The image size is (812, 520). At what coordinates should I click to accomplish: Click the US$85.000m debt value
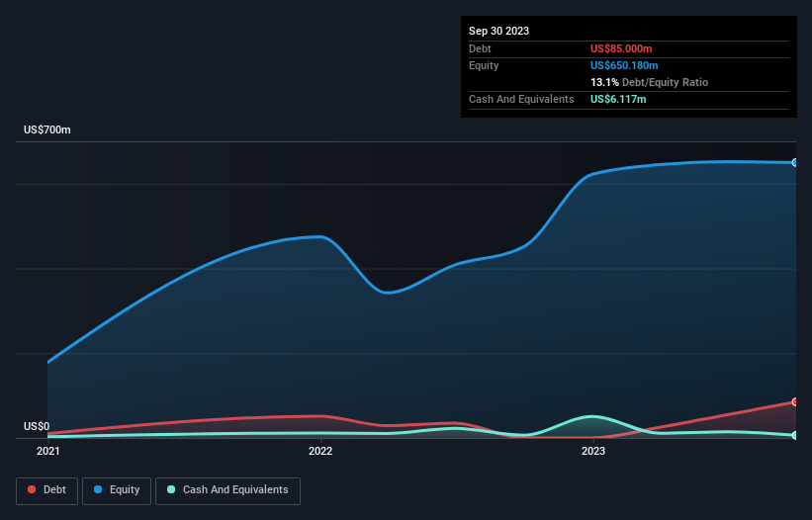click(621, 48)
